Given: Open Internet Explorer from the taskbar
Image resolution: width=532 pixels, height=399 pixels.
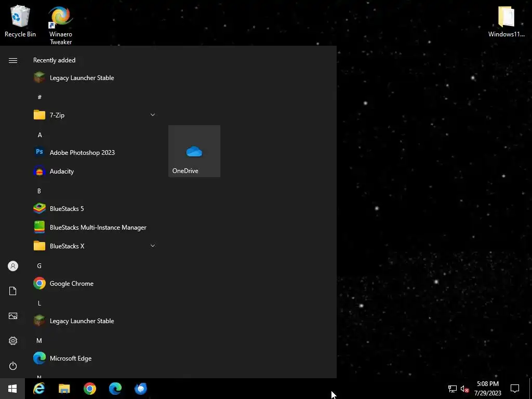Looking at the screenshot, I should click(39, 389).
